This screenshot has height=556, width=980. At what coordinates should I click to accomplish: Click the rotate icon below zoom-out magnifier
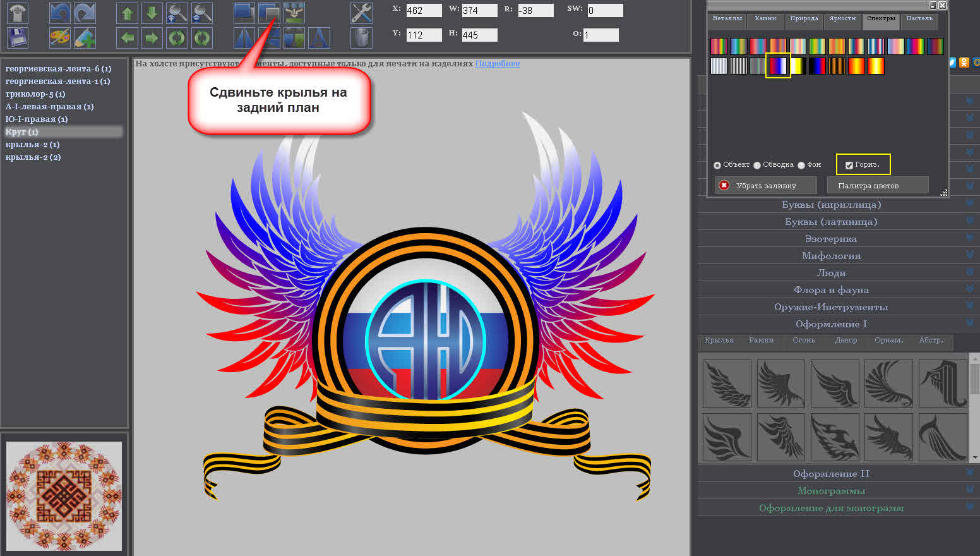point(202,38)
